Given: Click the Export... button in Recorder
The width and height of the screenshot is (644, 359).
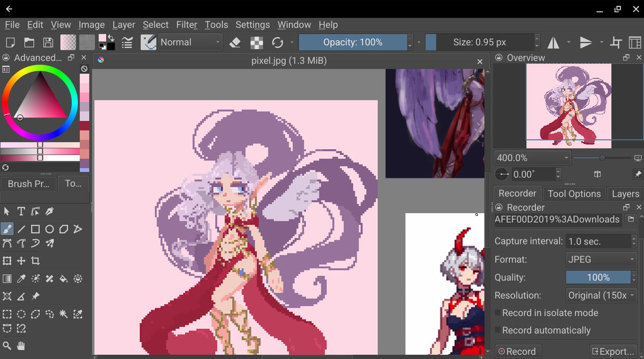Looking at the screenshot, I should (614, 351).
